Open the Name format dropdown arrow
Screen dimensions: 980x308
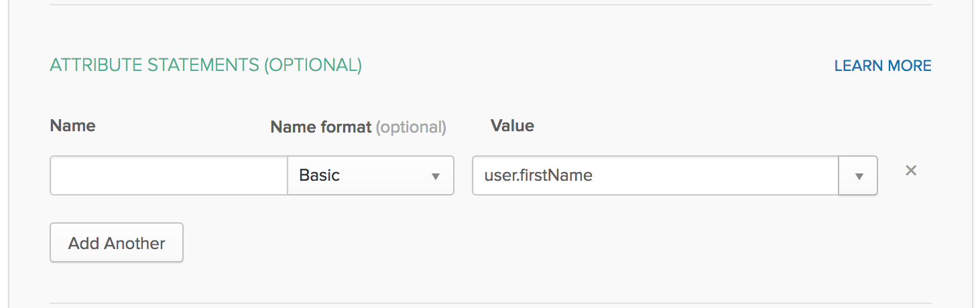point(435,176)
